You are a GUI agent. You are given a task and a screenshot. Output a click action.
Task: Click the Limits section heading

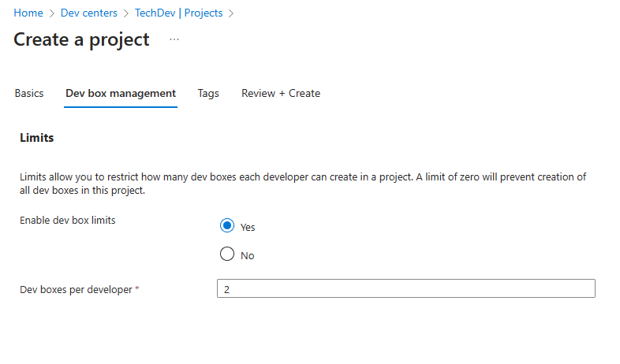(x=36, y=138)
